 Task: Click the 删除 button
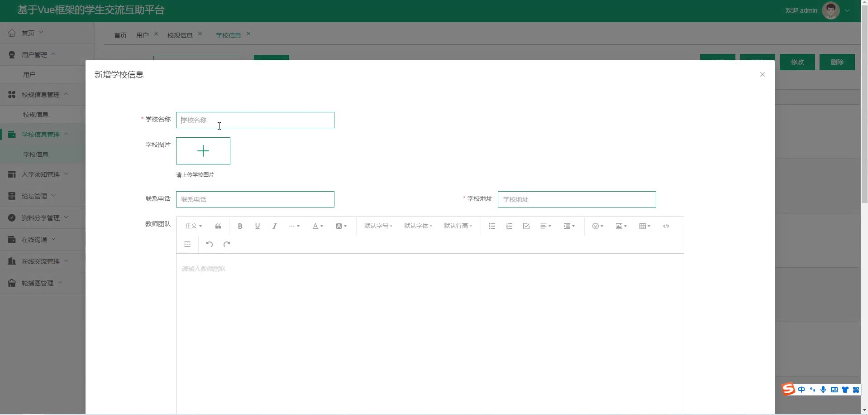tap(837, 62)
